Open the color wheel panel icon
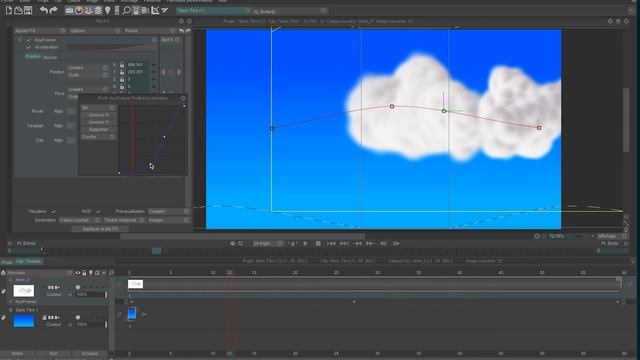The width and height of the screenshot is (640, 360). click(x=79, y=10)
